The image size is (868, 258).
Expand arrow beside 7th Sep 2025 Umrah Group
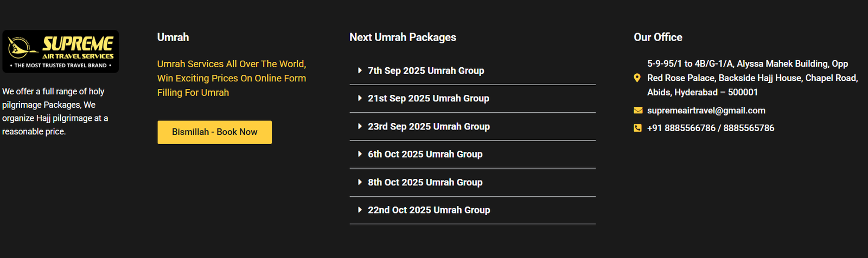pyautogui.click(x=360, y=70)
